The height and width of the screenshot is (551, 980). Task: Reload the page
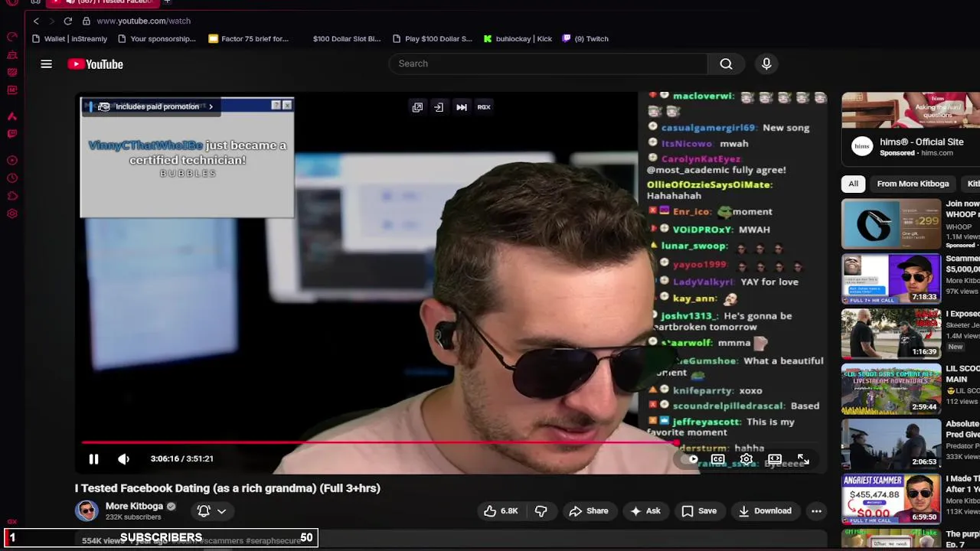point(68,21)
